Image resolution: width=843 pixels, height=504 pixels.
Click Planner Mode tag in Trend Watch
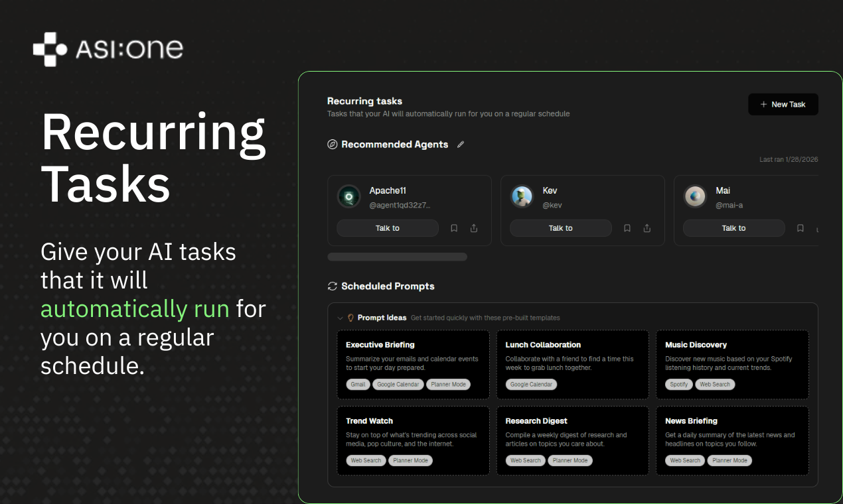(410, 460)
